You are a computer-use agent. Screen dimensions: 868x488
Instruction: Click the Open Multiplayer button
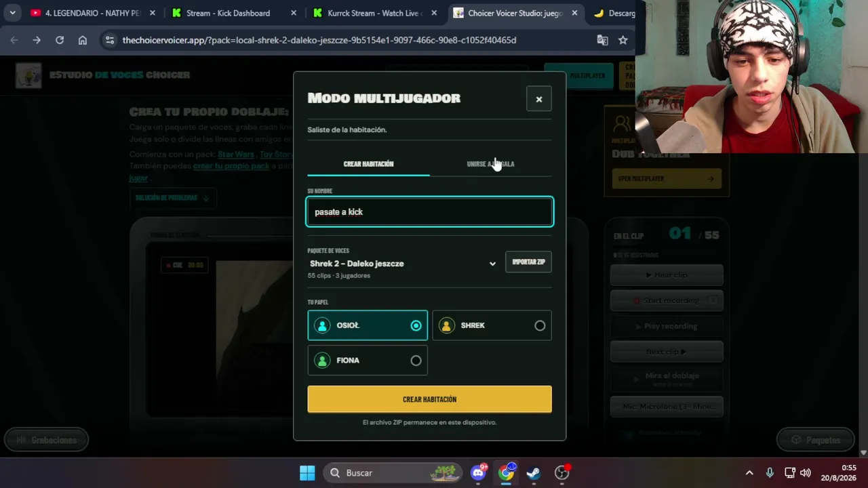(x=667, y=179)
